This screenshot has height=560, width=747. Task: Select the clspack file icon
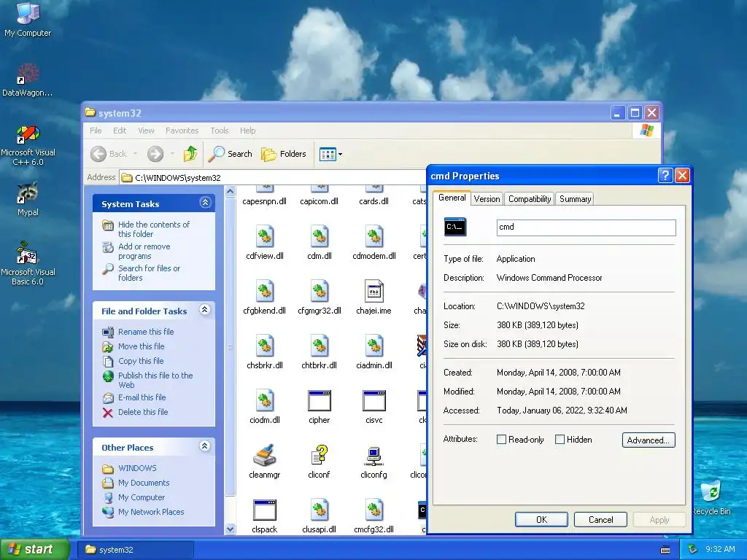[264, 510]
